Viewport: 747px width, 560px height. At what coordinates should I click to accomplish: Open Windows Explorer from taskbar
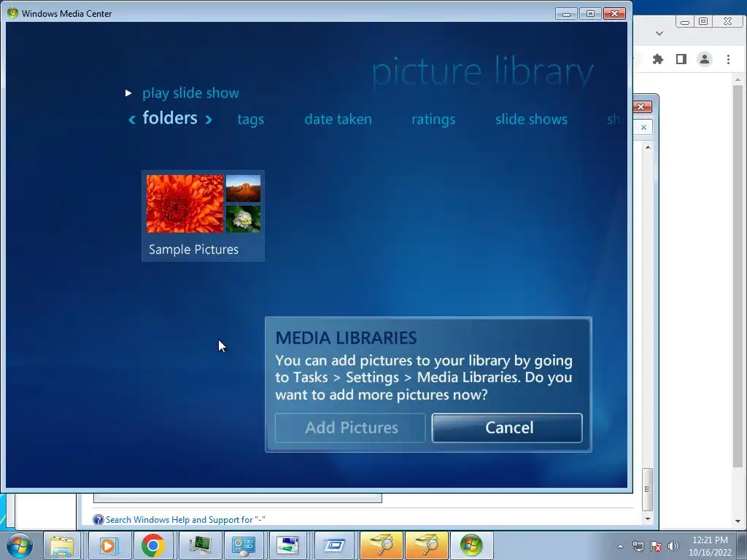click(x=62, y=545)
